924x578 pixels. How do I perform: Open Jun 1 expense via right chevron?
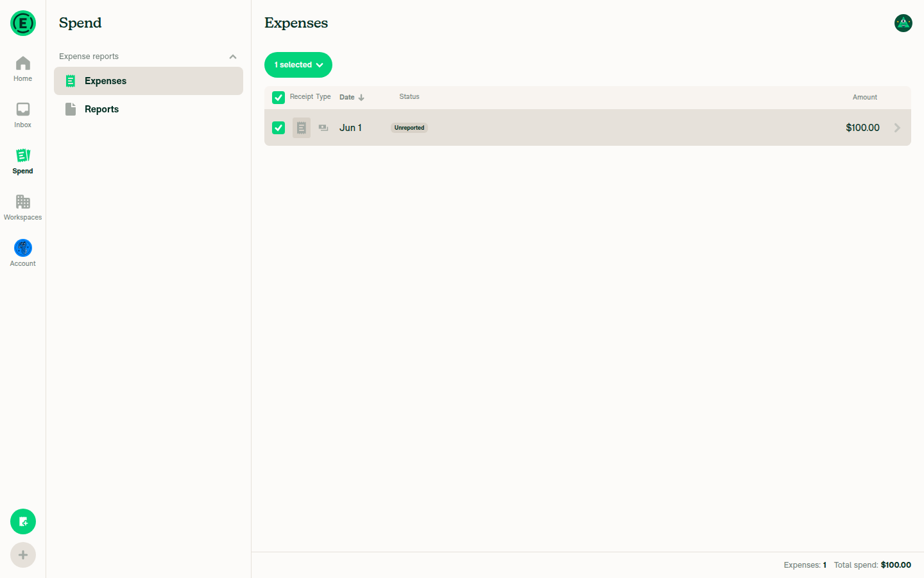(x=897, y=128)
